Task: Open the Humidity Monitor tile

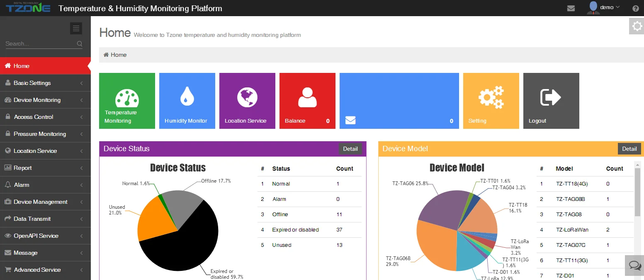Action: pyautogui.click(x=187, y=101)
